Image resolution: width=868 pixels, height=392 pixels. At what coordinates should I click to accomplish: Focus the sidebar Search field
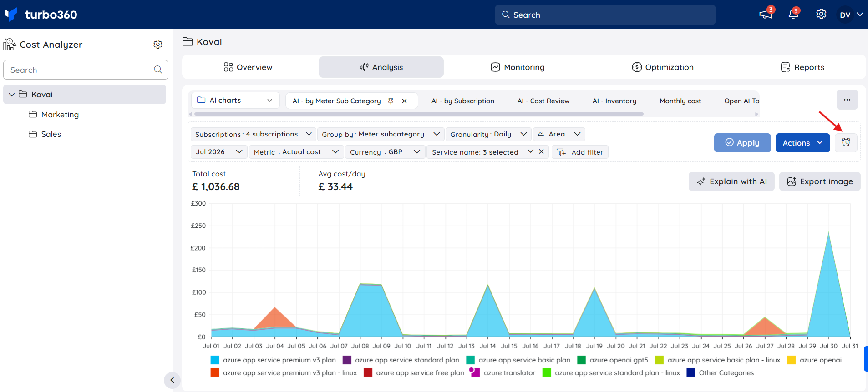[x=86, y=70]
